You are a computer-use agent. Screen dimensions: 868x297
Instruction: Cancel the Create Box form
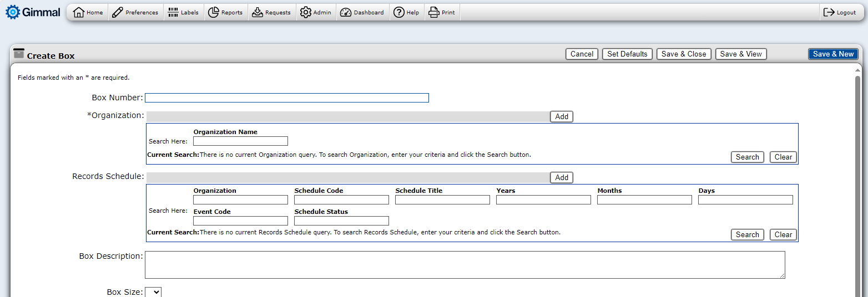point(582,54)
